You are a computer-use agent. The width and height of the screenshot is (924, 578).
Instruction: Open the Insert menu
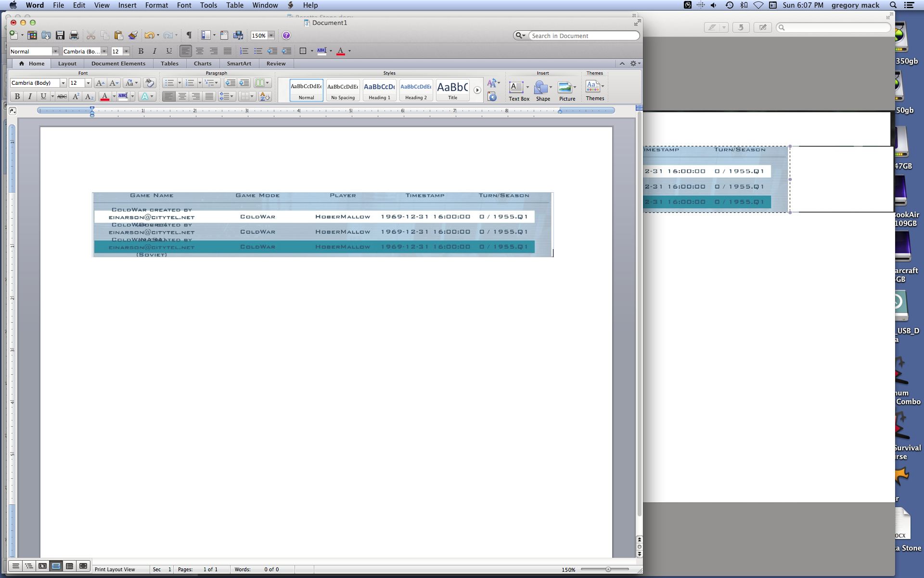[127, 5]
